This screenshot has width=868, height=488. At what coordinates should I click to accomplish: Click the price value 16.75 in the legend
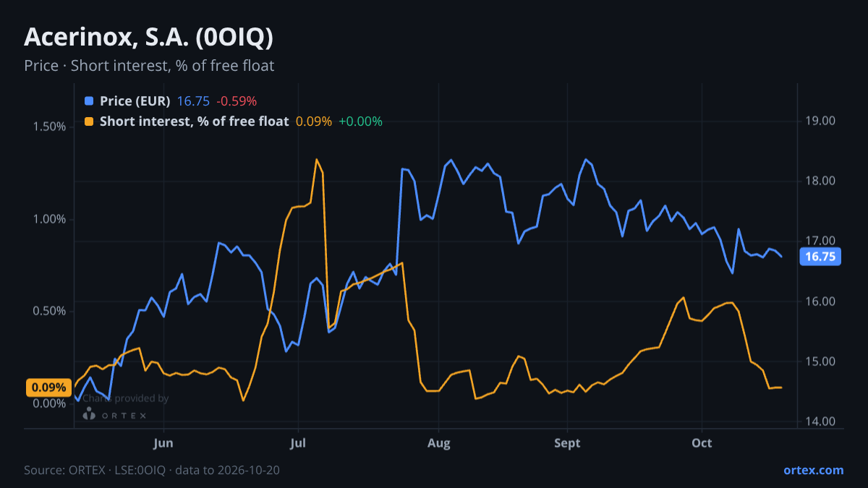pyautogui.click(x=193, y=101)
